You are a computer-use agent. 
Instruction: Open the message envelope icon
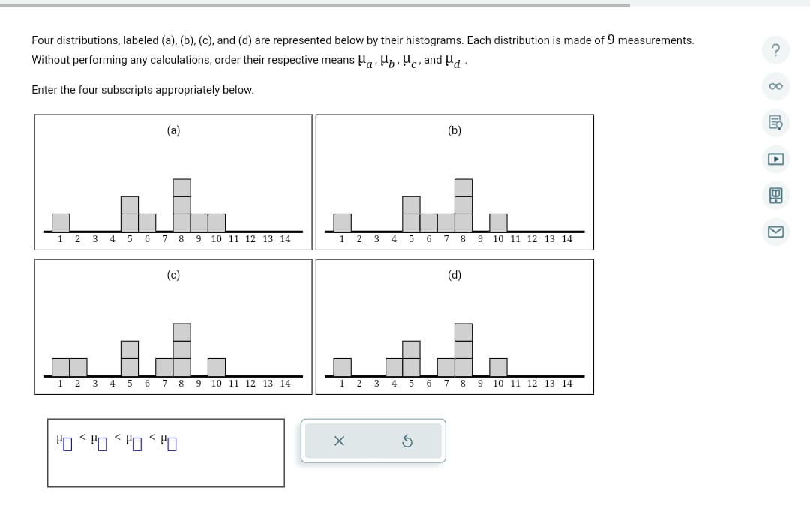(776, 232)
